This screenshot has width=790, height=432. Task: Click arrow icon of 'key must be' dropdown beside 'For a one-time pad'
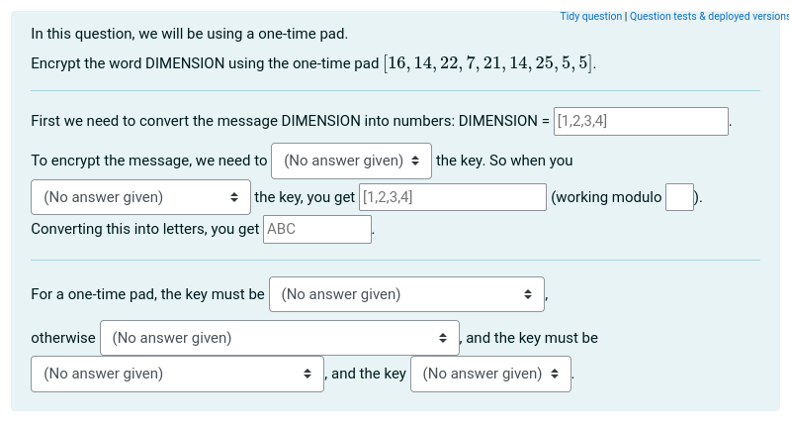tap(528, 294)
